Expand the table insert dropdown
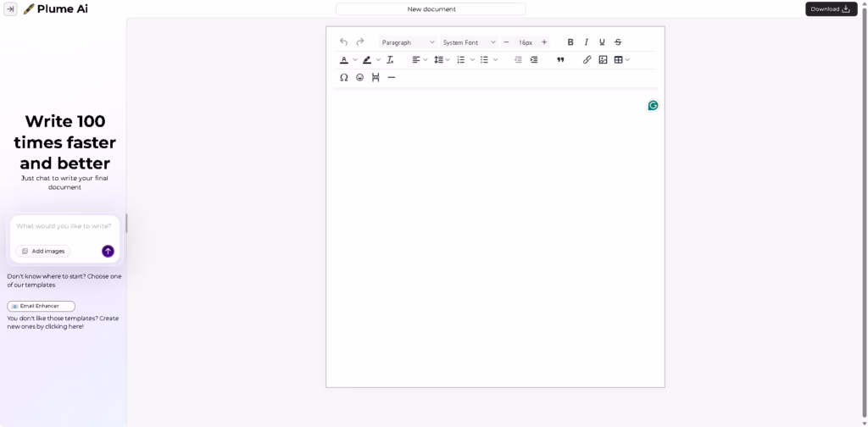 (x=627, y=60)
